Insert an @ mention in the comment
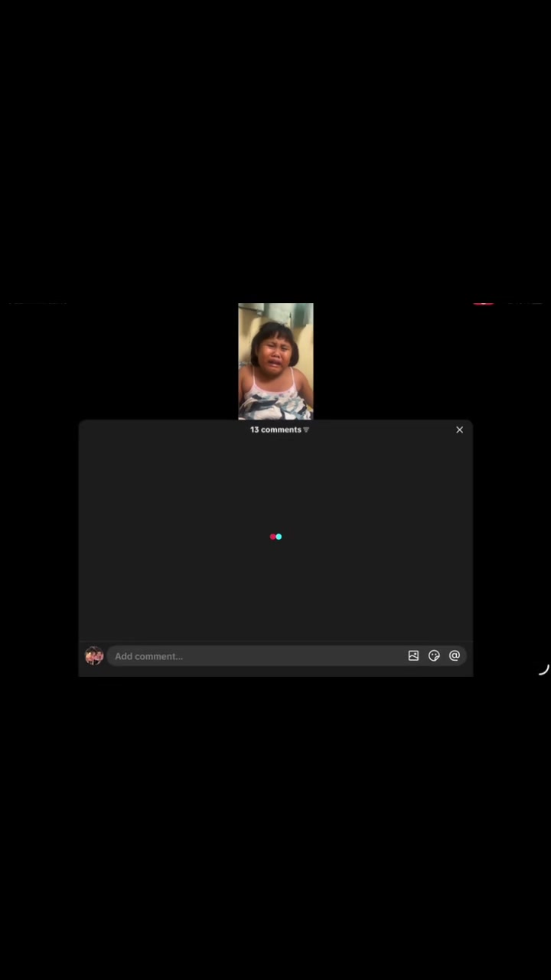Image resolution: width=551 pixels, height=980 pixels. point(455,656)
